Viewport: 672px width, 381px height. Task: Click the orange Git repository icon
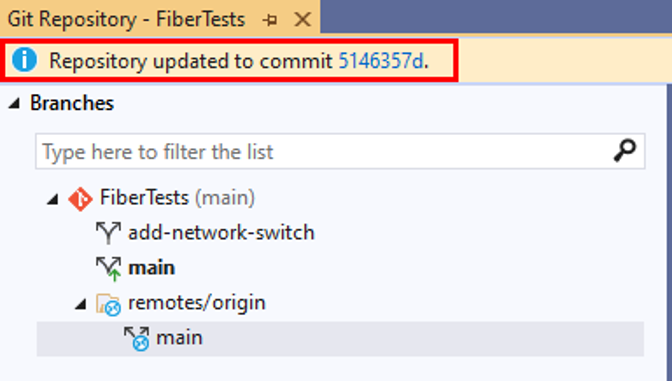(81, 199)
